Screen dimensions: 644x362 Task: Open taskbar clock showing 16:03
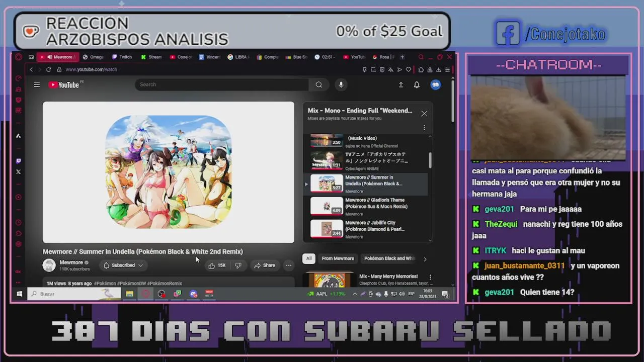pos(428,294)
